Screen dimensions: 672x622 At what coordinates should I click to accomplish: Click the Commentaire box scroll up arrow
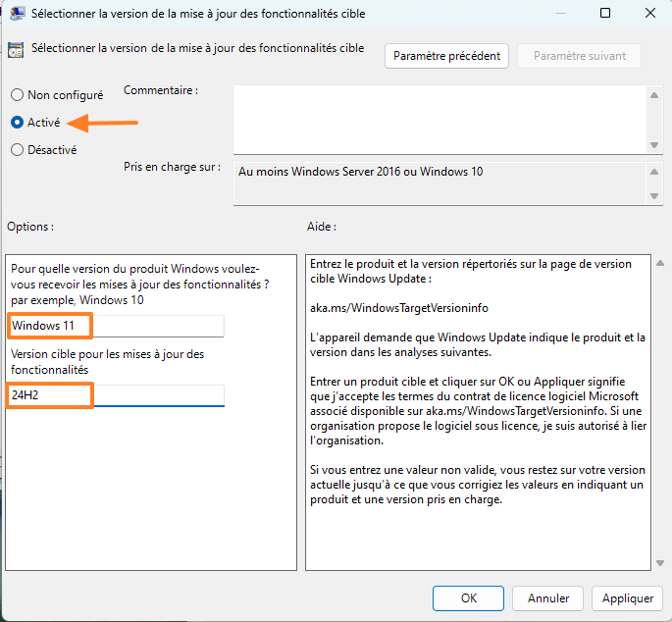654,95
